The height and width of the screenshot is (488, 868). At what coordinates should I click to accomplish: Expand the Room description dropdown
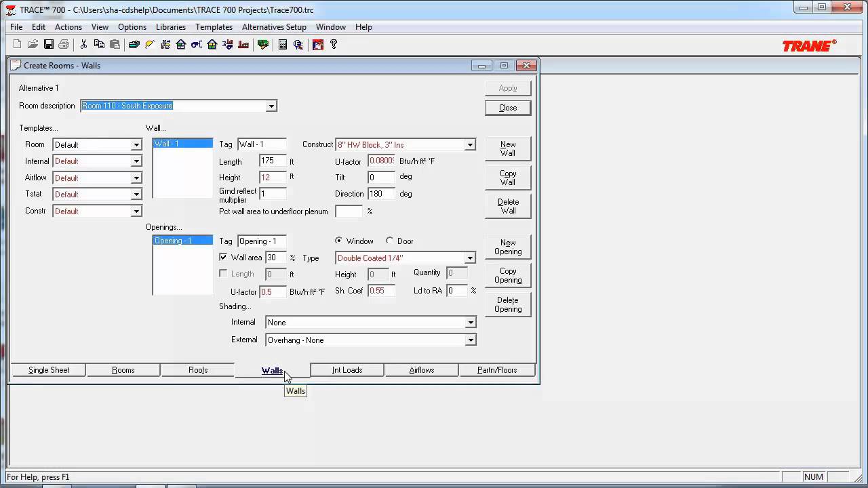pos(271,106)
